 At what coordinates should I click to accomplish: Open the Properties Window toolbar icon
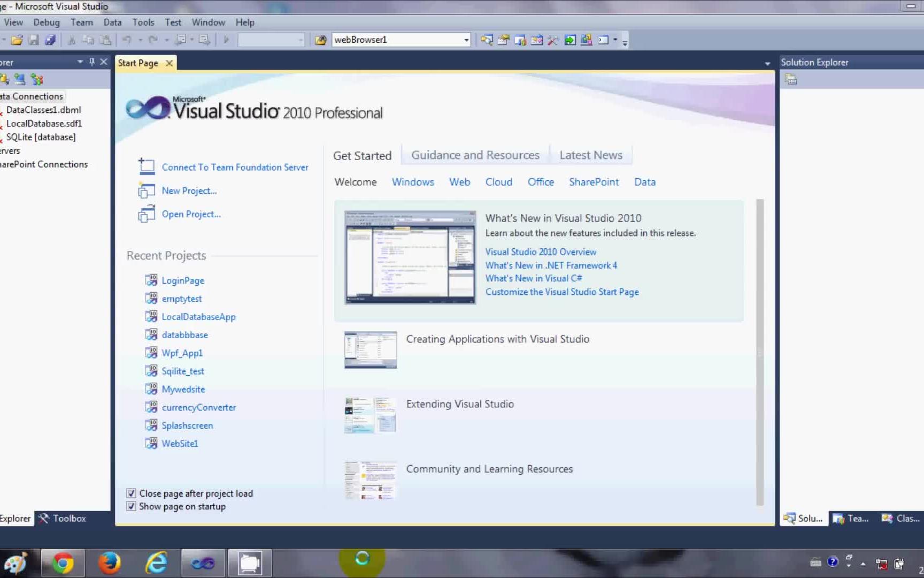pos(503,40)
